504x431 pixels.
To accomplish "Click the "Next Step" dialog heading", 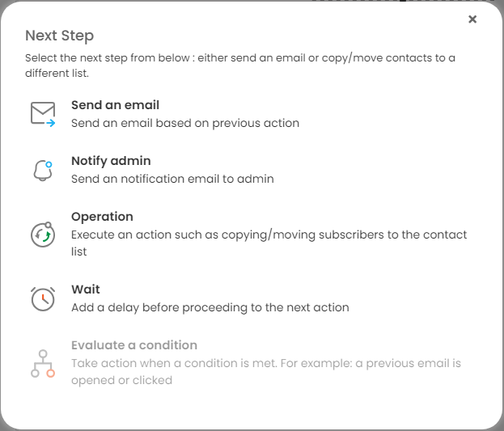I will (x=60, y=36).
